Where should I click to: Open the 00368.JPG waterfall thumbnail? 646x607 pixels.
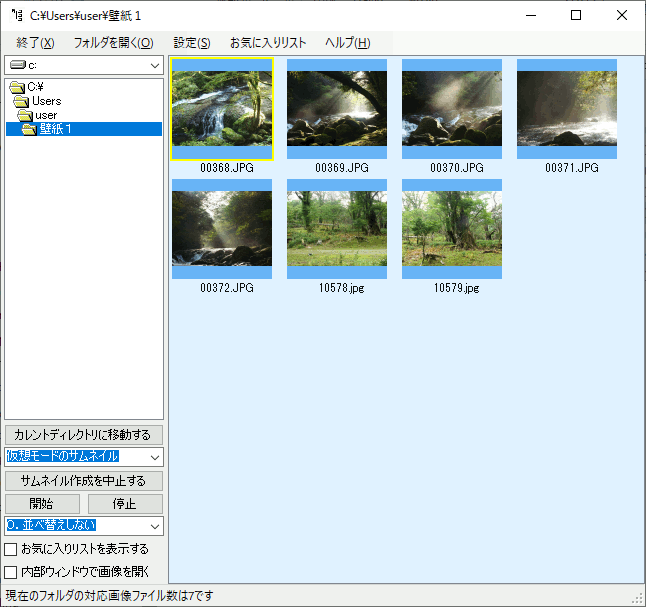tap(222, 109)
